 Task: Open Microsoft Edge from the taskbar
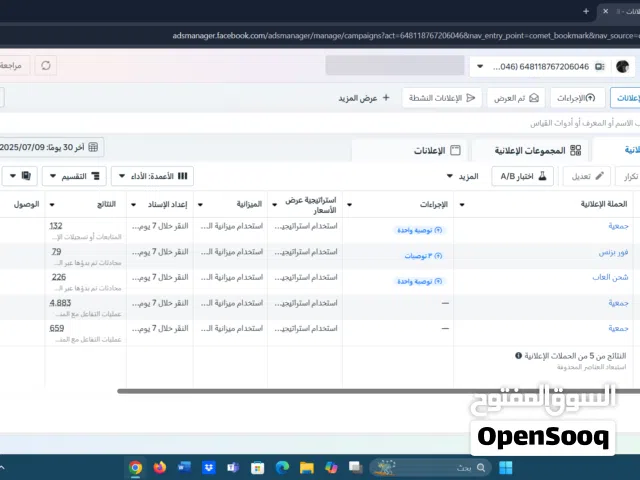coord(282,467)
